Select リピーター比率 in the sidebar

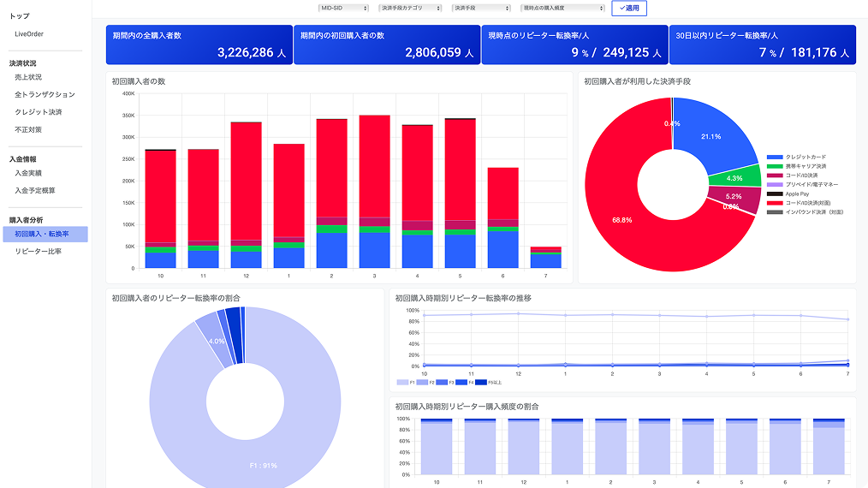pos(38,252)
